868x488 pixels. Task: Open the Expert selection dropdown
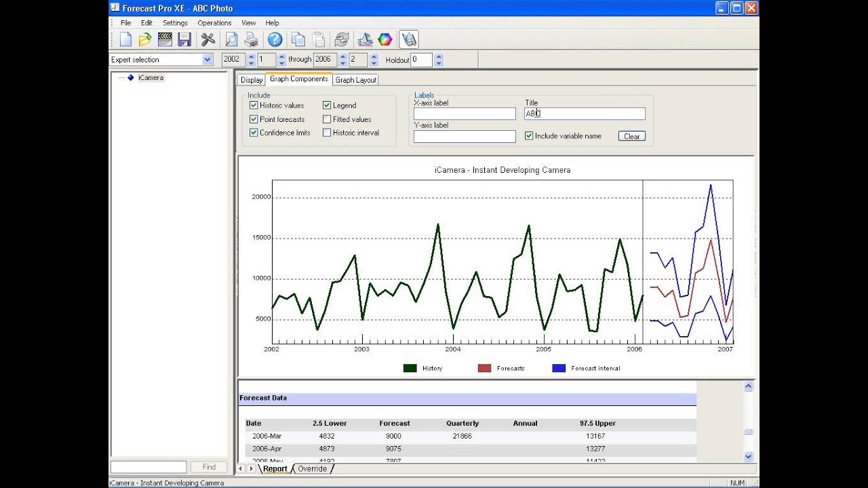point(208,60)
